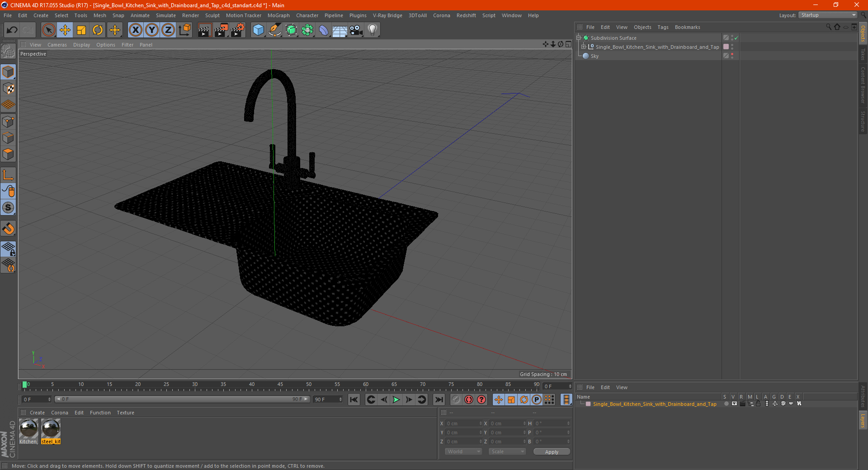
Task: Add a Cube primitive object
Action: [258, 30]
